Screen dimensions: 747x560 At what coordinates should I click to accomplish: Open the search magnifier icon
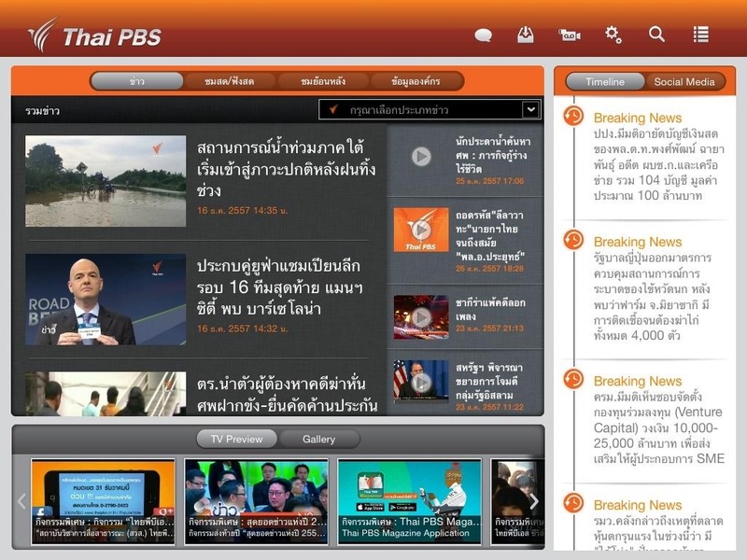pyautogui.click(x=656, y=35)
